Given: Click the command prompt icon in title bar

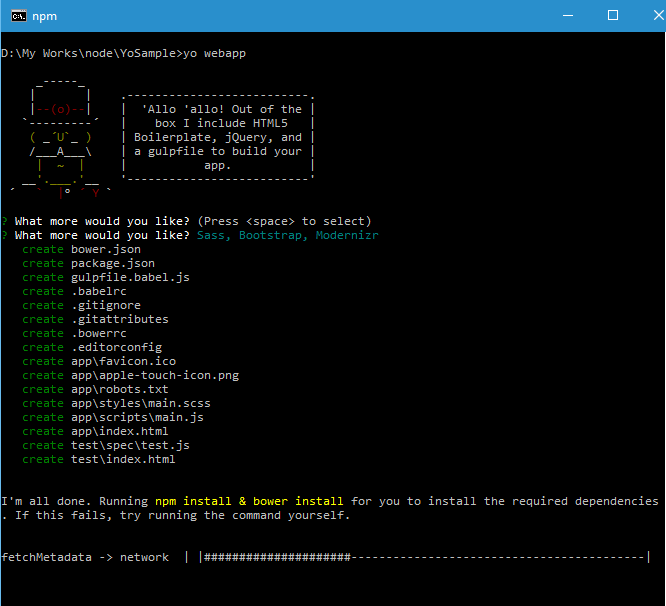Looking at the screenshot, I should (16, 15).
